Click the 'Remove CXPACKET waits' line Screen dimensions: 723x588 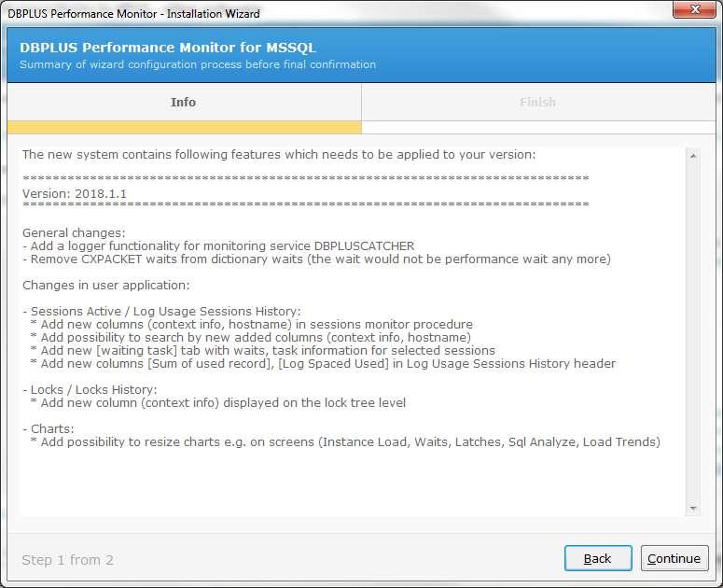[317, 259]
